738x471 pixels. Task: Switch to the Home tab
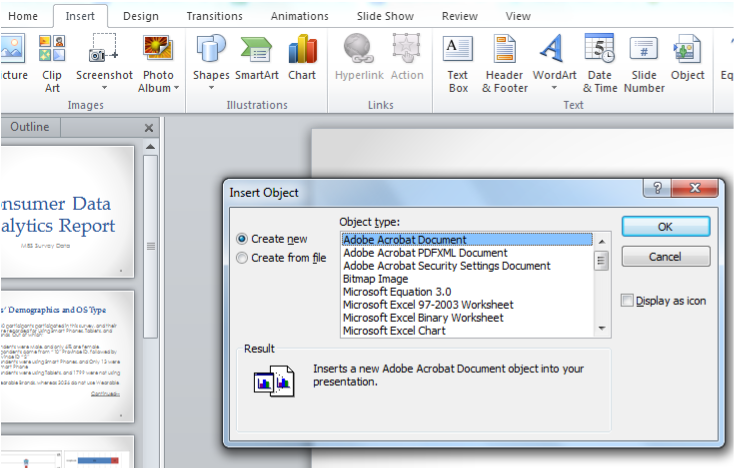pyautogui.click(x=23, y=16)
